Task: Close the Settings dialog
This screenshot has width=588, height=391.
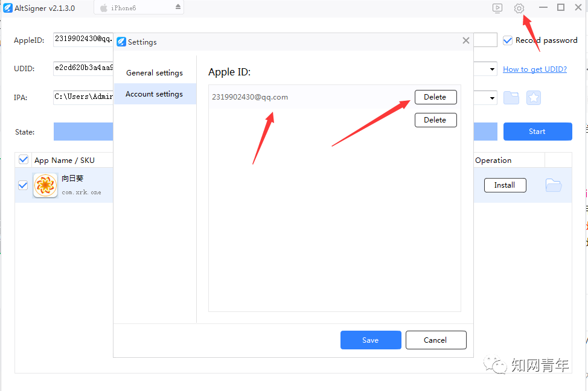Action: click(x=465, y=40)
